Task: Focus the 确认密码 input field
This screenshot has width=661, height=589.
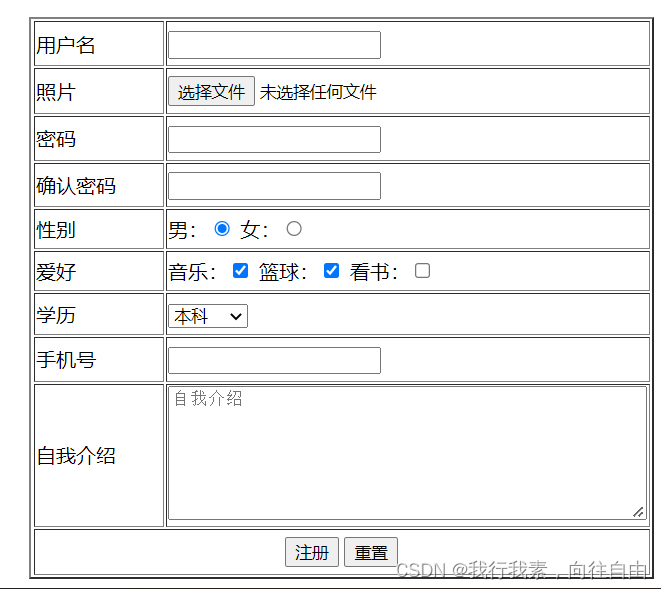Action: point(274,186)
